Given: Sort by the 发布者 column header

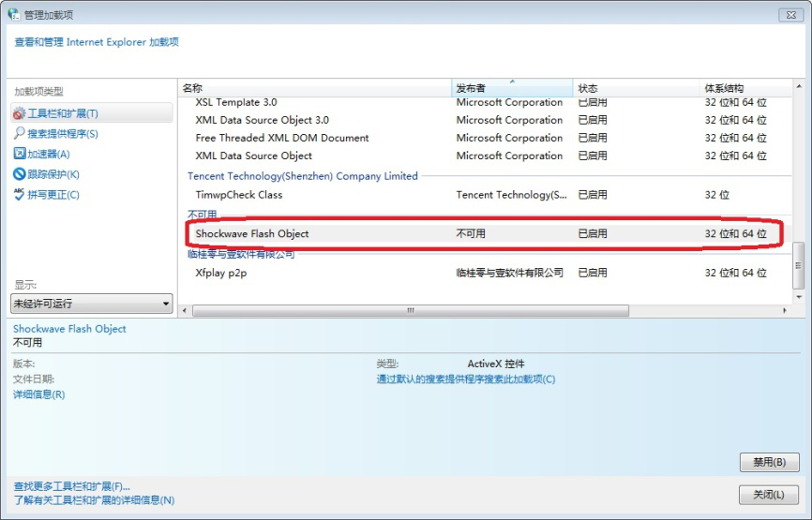Looking at the screenshot, I should (x=512, y=88).
